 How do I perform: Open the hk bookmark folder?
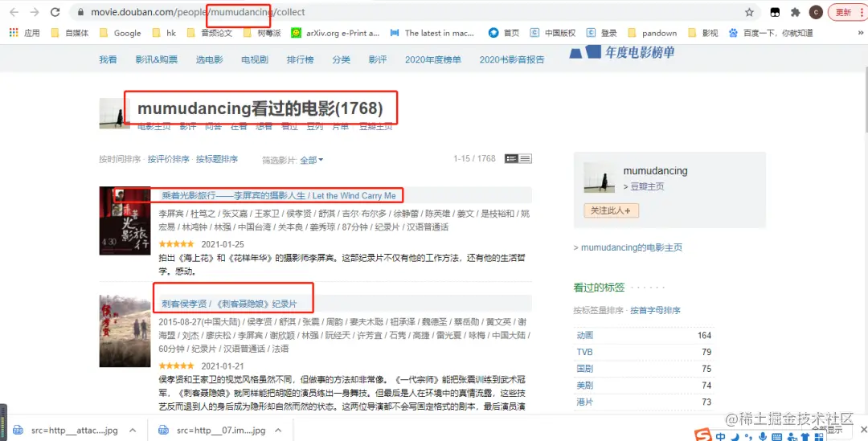pyautogui.click(x=165, y=33)
